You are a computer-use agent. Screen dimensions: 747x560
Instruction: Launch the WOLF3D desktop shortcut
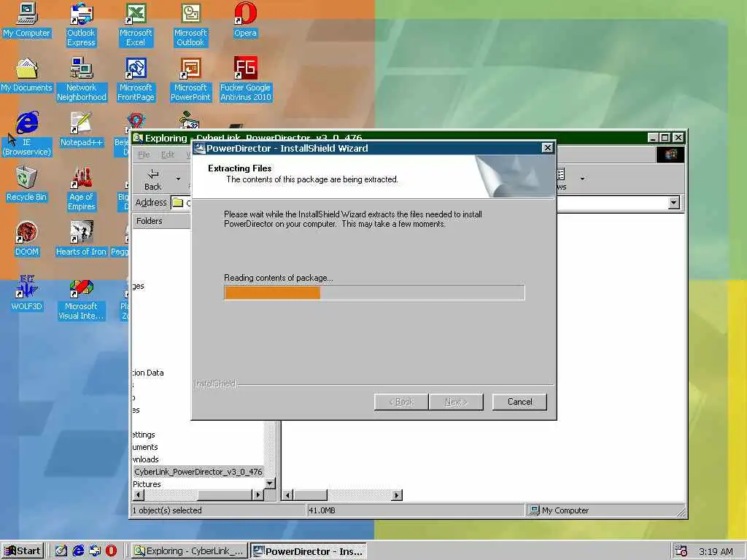click(27, 294)
